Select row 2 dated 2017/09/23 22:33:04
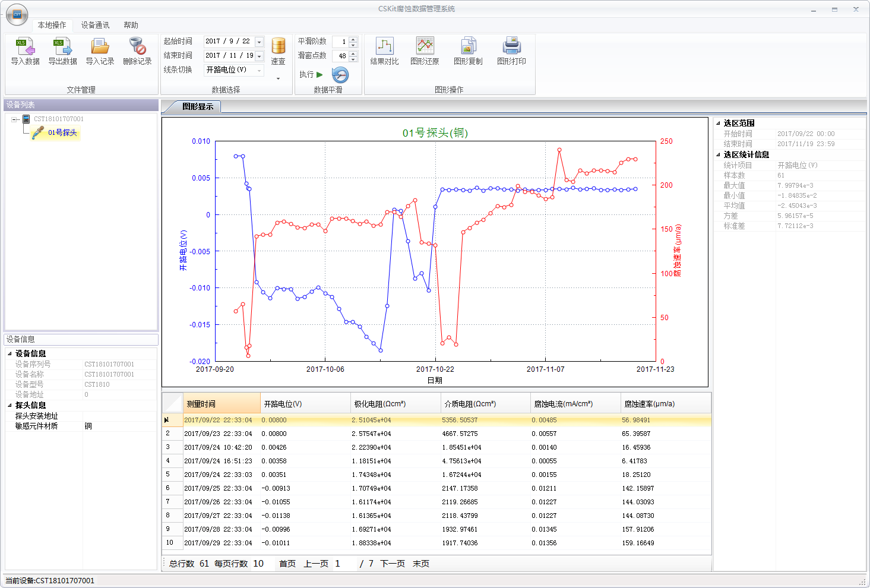870x588 pixels. 436,434
